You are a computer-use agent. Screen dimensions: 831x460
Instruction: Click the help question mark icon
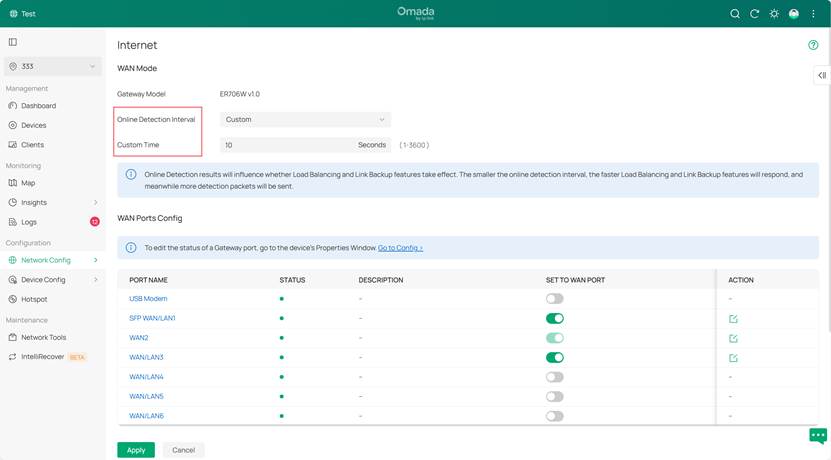coord(813,45)
